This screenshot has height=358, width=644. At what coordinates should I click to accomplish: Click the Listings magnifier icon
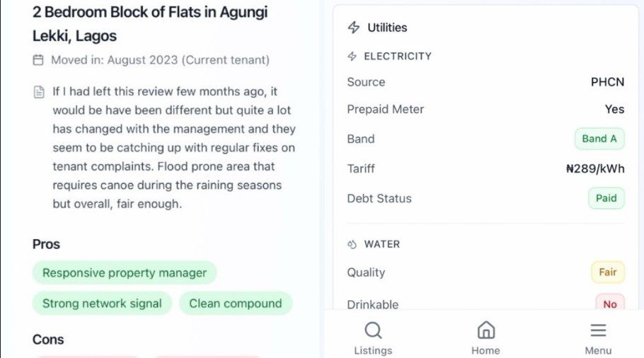[373, 330]
